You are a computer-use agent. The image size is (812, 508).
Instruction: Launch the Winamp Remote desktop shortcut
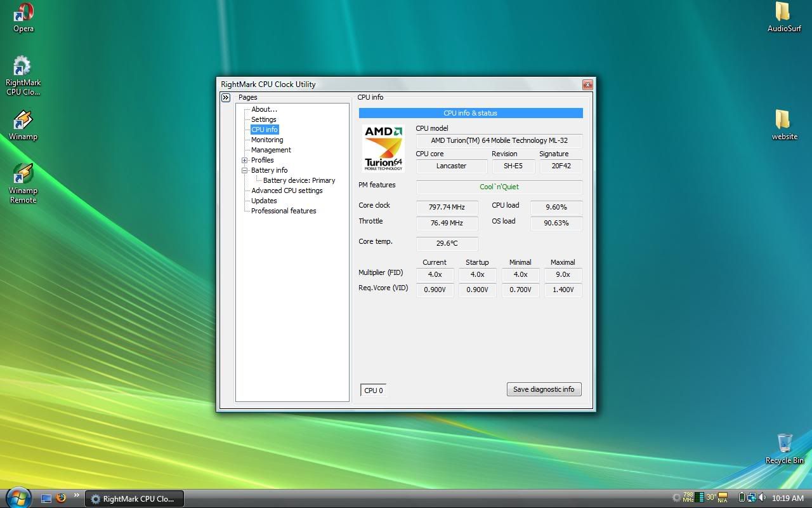pyautogui.click(x=23, y=184)
